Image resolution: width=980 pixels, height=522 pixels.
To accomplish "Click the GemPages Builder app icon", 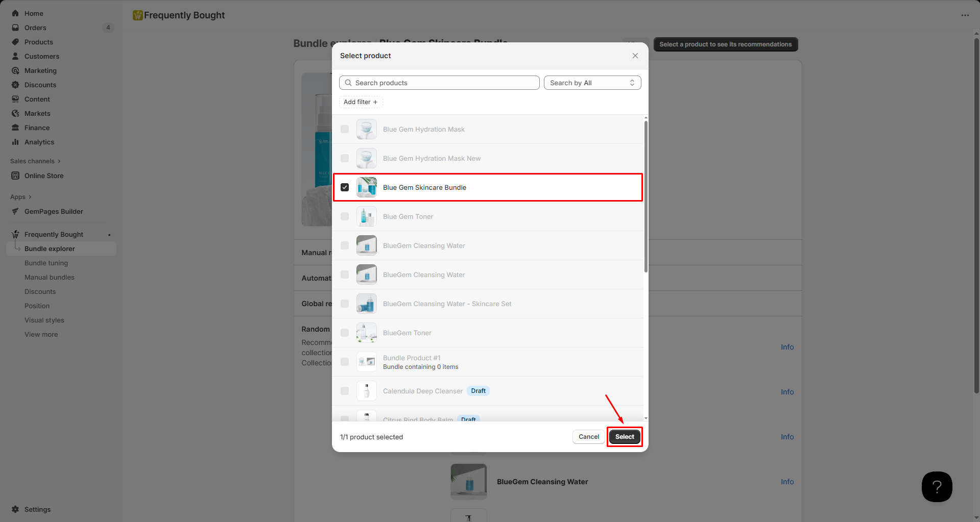I will point(15,211).
